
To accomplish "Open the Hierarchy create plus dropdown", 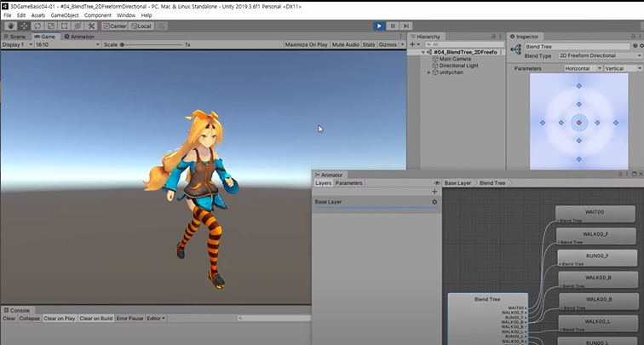I will 414,44.
